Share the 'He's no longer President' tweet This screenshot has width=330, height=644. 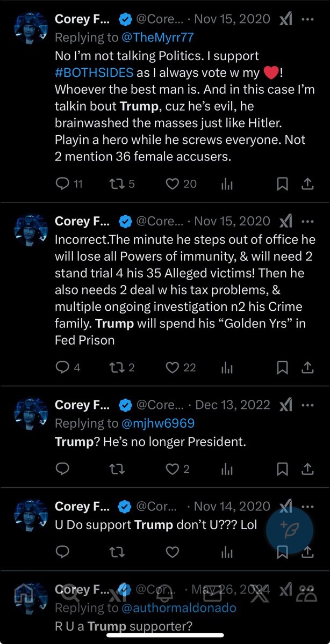(307, 469)
